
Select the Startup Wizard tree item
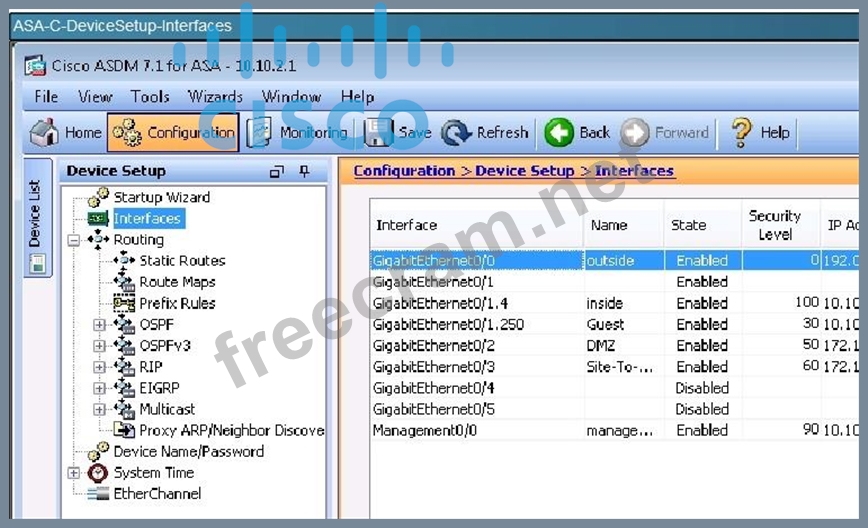[161, 197]
